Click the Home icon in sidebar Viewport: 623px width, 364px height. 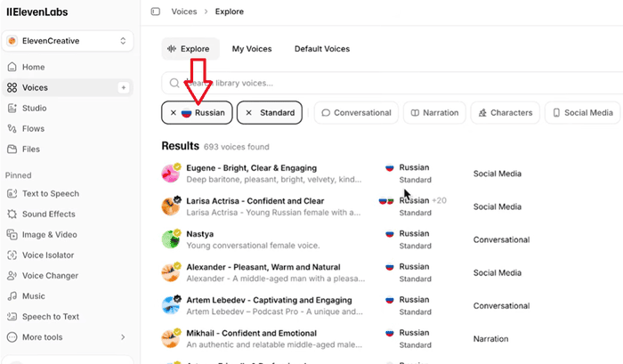click(x=12, y=67)
